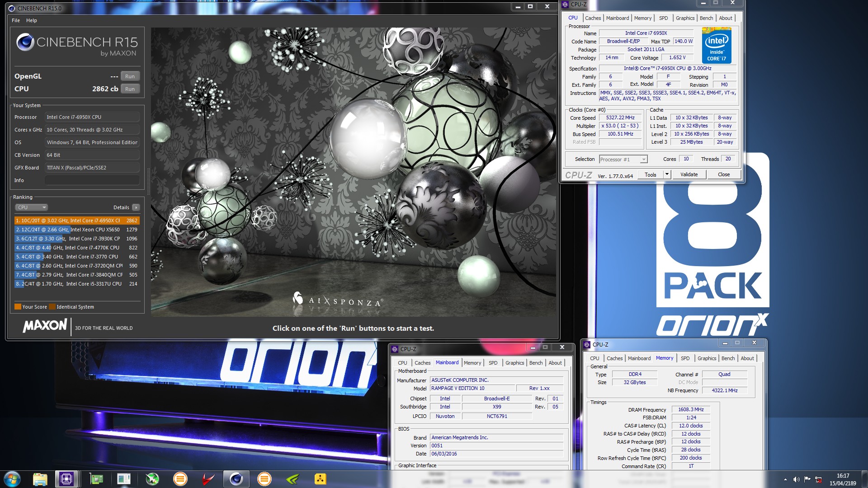Expand the Tools dropdown arrow in CPU-Z
Image resolution: width=868 pixels, height=488 pixels.
coord(666,174)
